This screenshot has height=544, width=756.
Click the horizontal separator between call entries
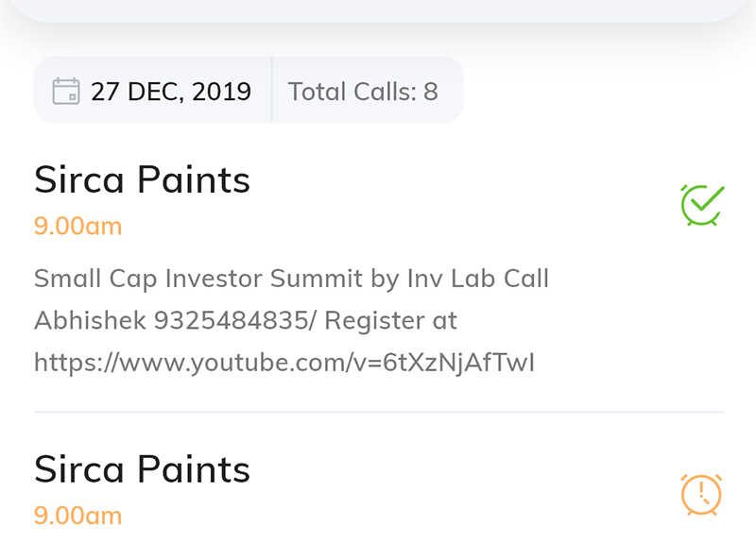[x=379, y=412]
